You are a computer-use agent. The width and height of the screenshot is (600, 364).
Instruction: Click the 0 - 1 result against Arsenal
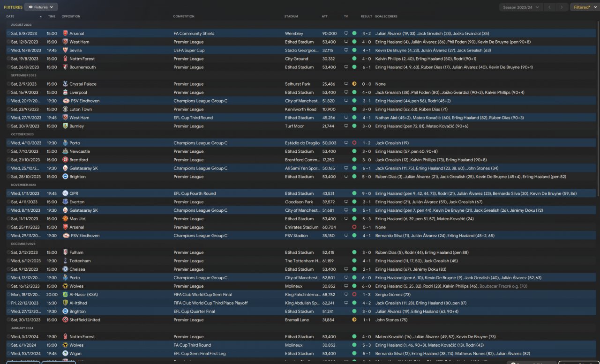click(366, 228)
